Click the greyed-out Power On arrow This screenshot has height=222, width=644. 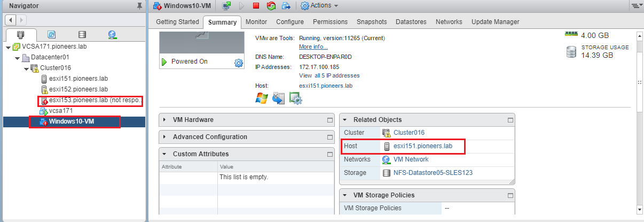tap(241, 6)
